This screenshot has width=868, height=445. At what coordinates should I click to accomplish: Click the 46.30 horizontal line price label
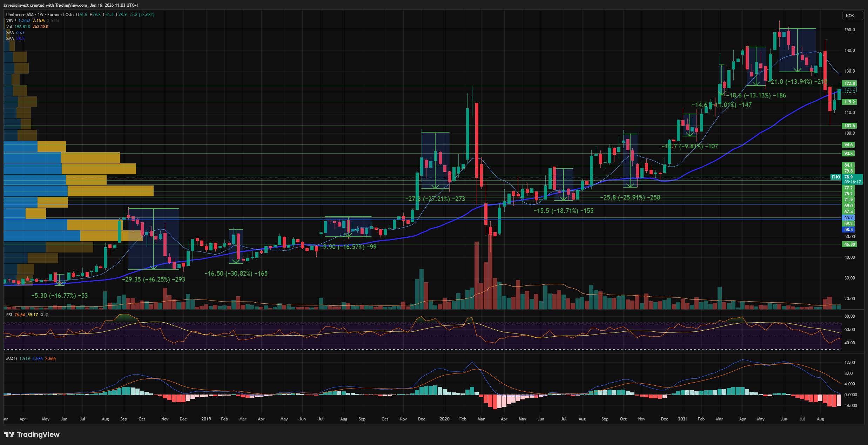[849, 244]
